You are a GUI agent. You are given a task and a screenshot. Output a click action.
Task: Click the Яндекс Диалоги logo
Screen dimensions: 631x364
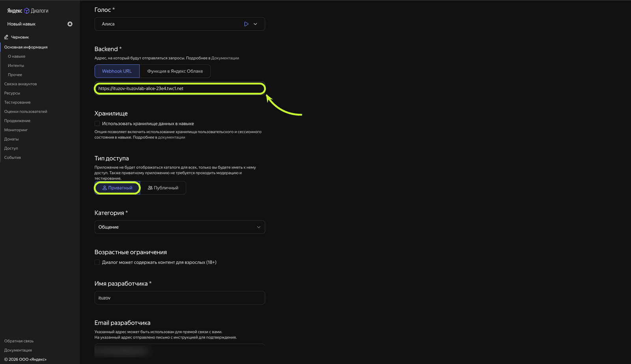(28, 11)
